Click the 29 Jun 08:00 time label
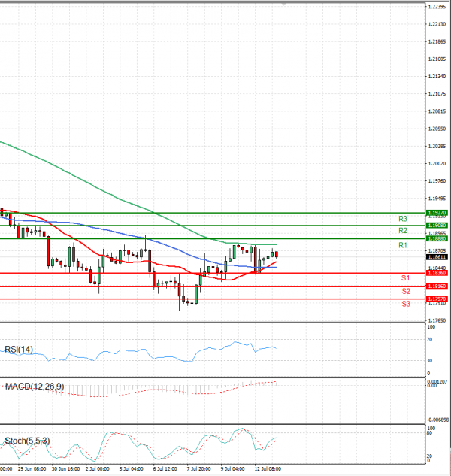 32,468
